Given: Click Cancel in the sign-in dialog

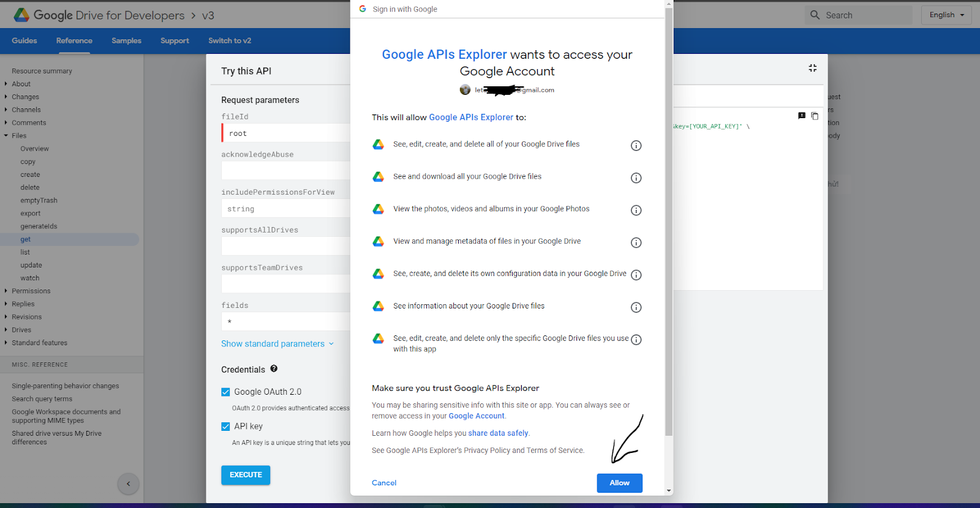Looking at the screenshot, I should (x=384, y=483).
